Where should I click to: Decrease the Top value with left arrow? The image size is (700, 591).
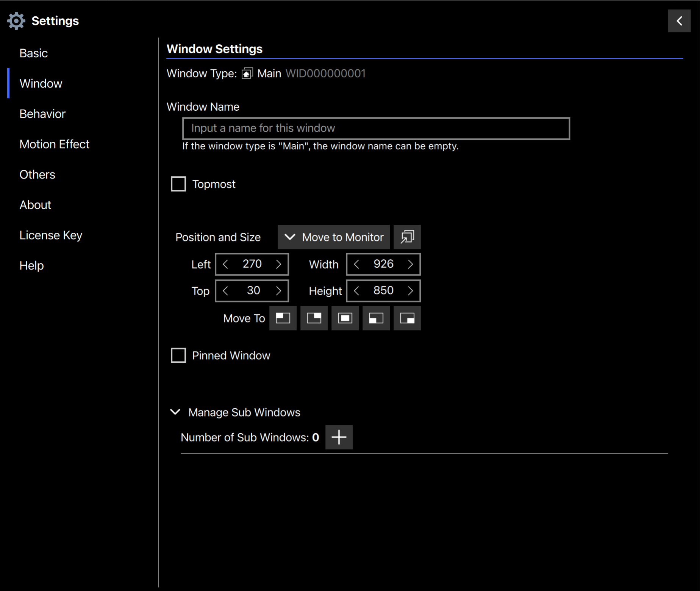(x=226, y=291)
